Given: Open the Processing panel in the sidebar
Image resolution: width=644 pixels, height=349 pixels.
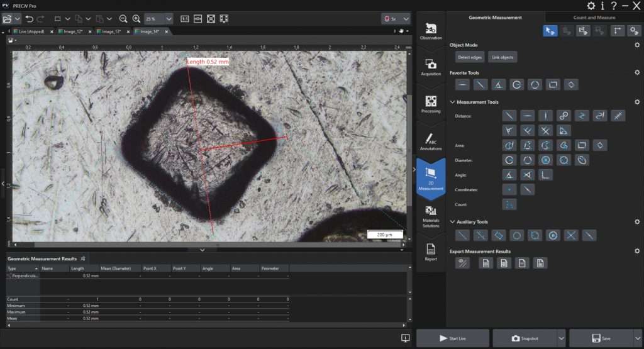Looking at the screenshot, I should tap(431, 104).
